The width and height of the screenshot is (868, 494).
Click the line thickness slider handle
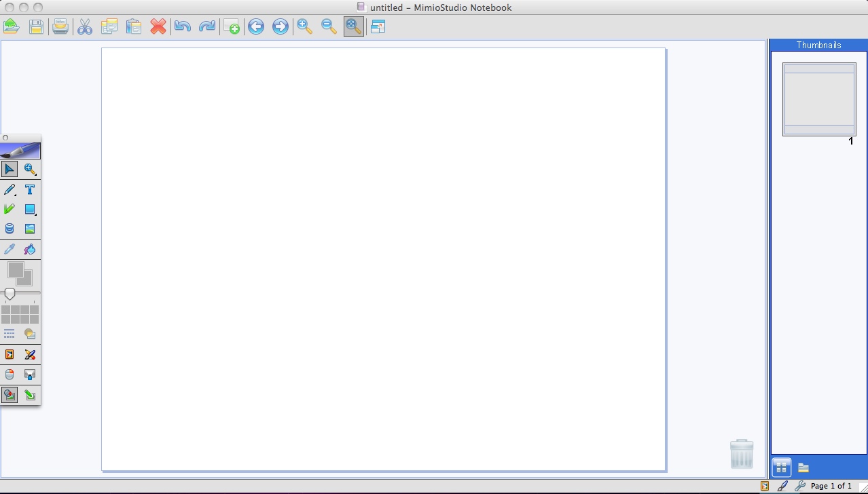click(10, 294)
